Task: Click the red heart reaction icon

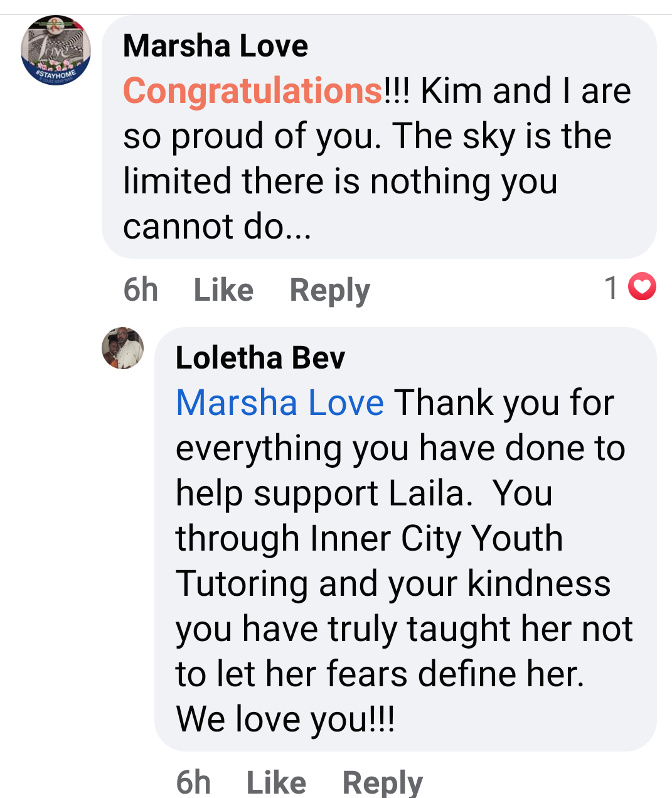Action: tap(642, 287)
